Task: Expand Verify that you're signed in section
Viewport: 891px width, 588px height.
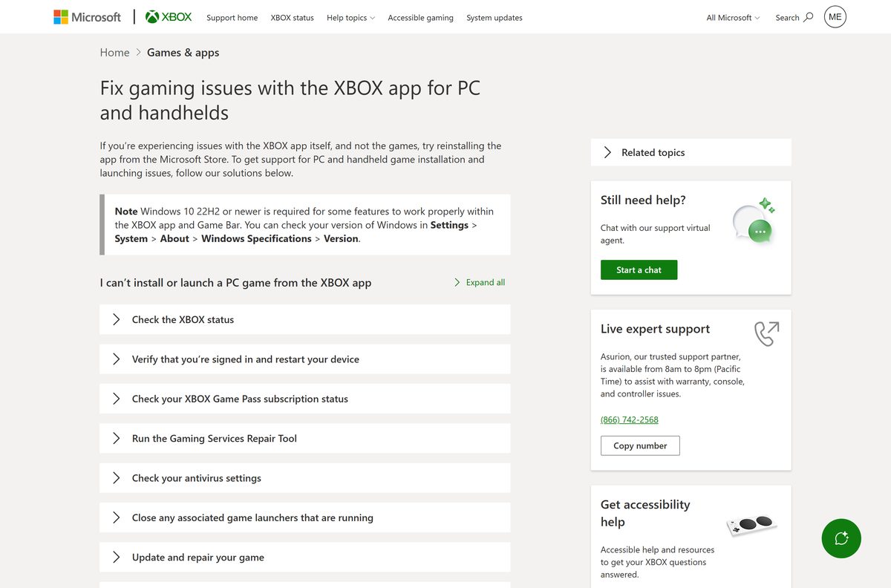Action: (304, 359)
